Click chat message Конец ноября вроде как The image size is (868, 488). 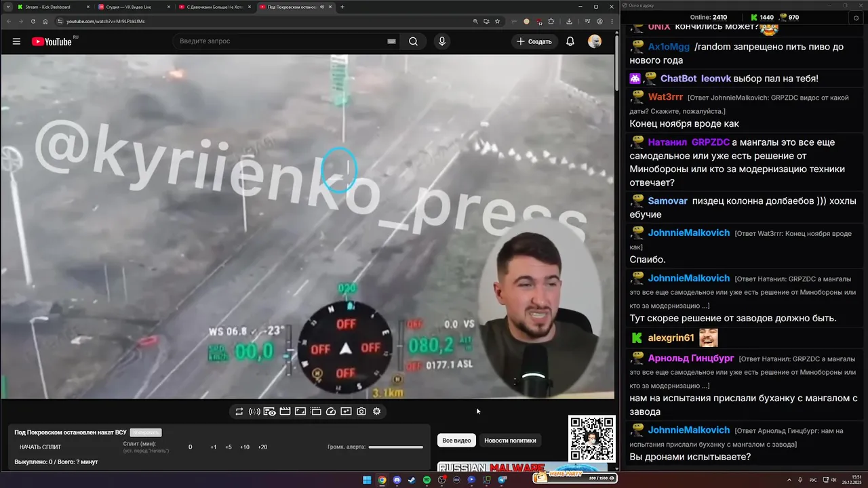pos(684,124)
